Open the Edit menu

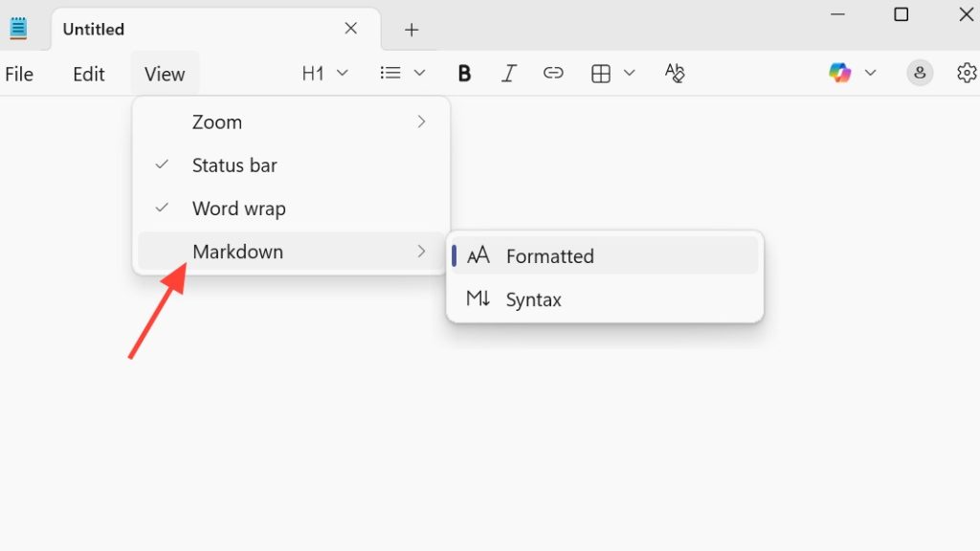coord(89,75)
